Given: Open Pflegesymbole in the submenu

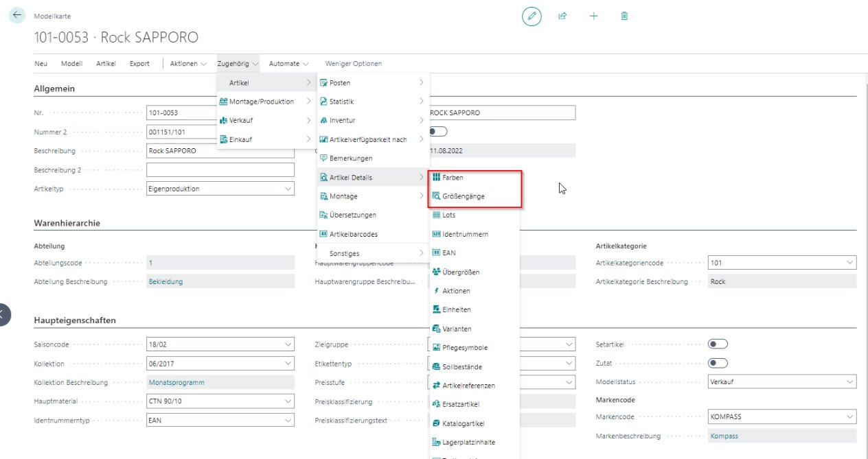Looking at the screenshot, I should tap(466, 348).
